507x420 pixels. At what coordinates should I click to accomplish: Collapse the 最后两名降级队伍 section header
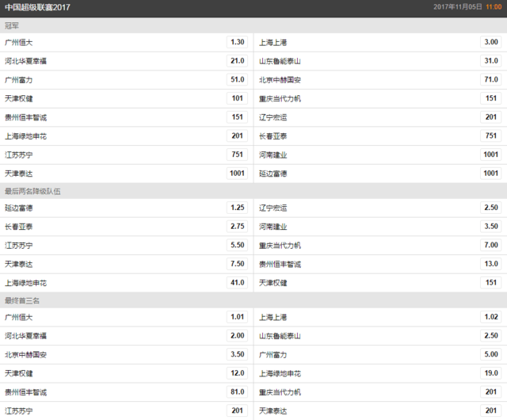[253, 191]
